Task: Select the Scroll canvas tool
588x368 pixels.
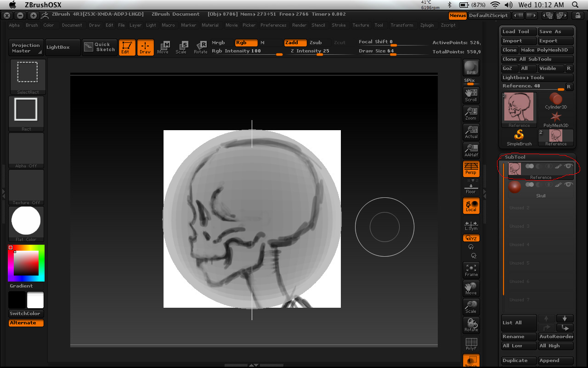Action: pos(471,95)
